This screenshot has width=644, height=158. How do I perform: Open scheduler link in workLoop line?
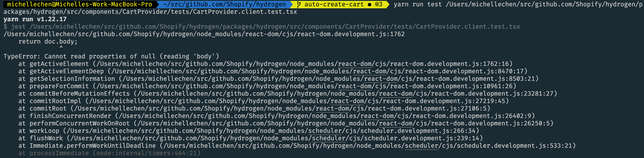point(325,131)
